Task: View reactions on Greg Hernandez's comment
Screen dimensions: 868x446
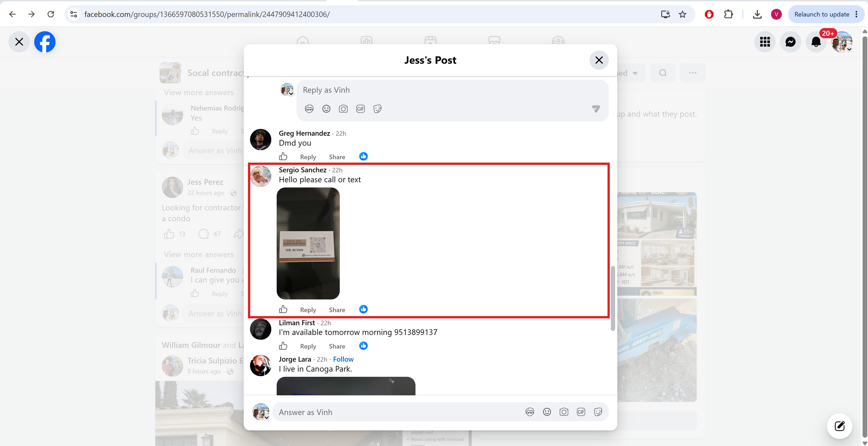Action: (363, 157)
